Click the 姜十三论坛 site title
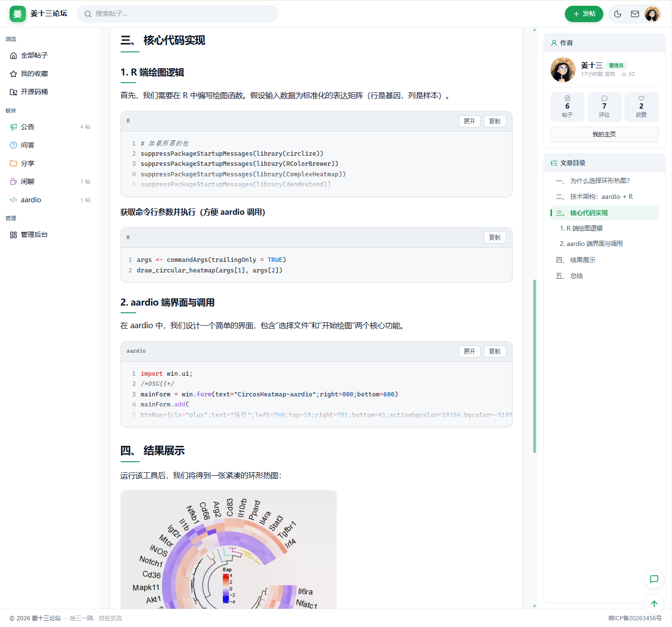672x627 pixels. (x=49, y=13)
